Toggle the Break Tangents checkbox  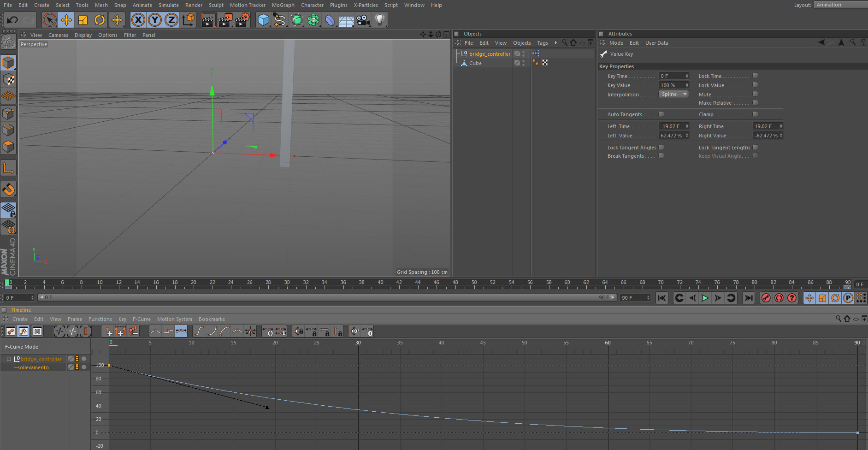click(x=661, y=156)
